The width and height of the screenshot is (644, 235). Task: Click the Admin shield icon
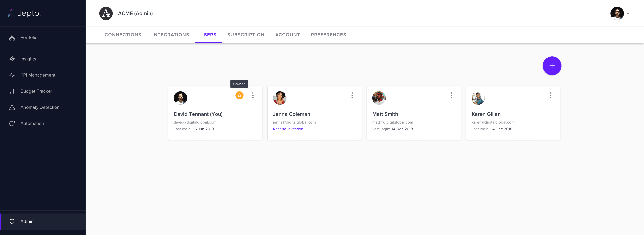tap(12, 221)
